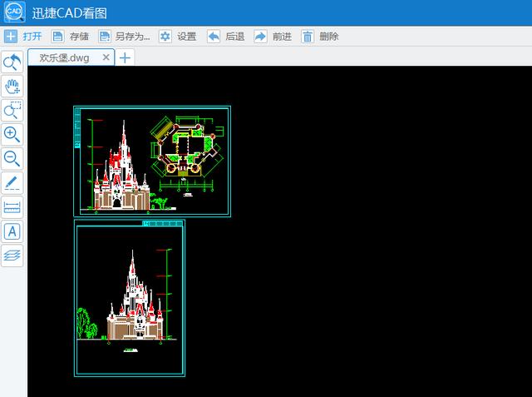Select the text annotation A tool
Image resolution: width=532 pixels, height=397 pixels.
12,231
